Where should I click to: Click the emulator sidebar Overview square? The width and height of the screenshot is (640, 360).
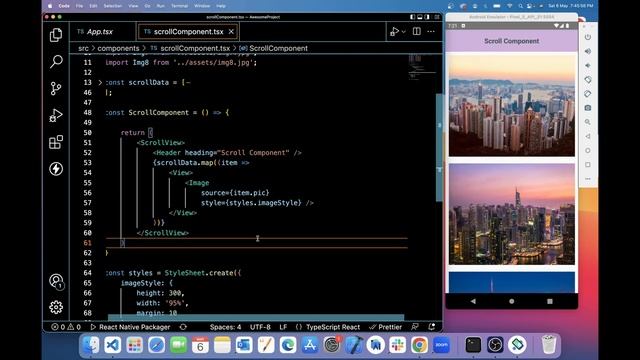(588, 164)
